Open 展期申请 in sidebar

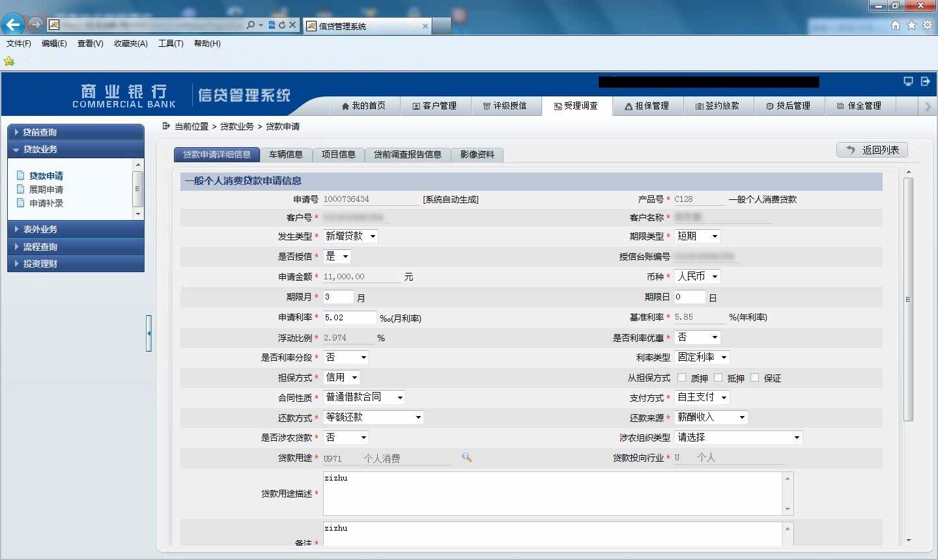click(x=46, y=189)
